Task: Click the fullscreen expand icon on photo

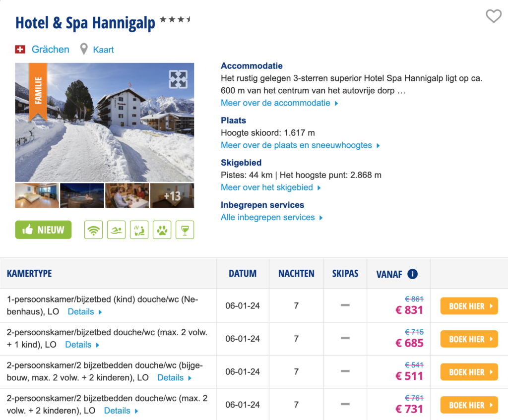Action: (178, 79)
